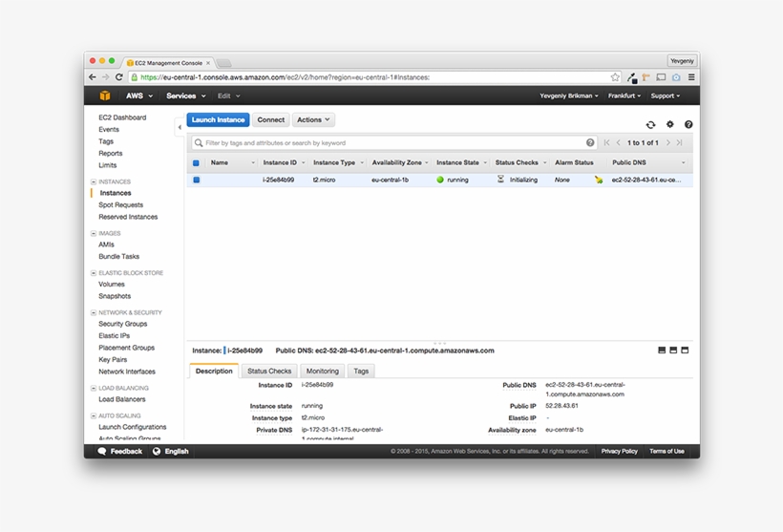Maximize details pane layout icon
Screen dimensions: 783x532
(685, 351)
